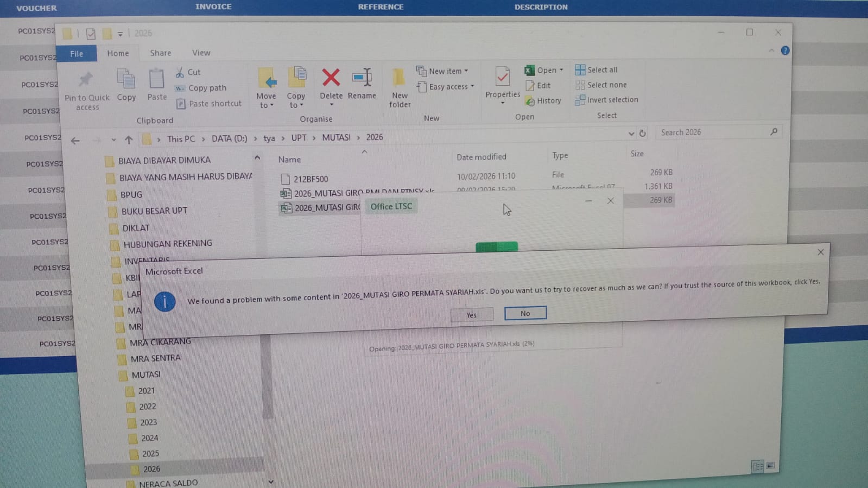
Task: Click Select none in ribbon
Action: 601,85
